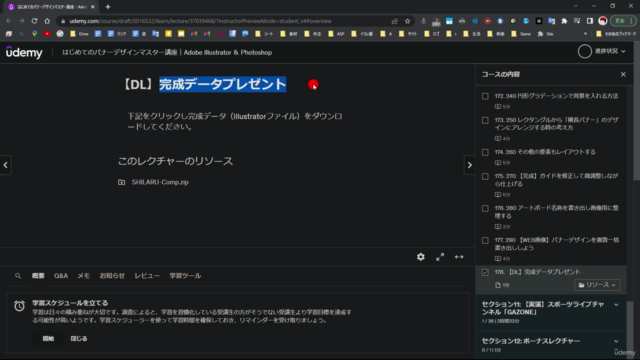This screenshot has height=360, width=640.
Task: Open the Drive bookmark folder
Action: coord(79,34)
